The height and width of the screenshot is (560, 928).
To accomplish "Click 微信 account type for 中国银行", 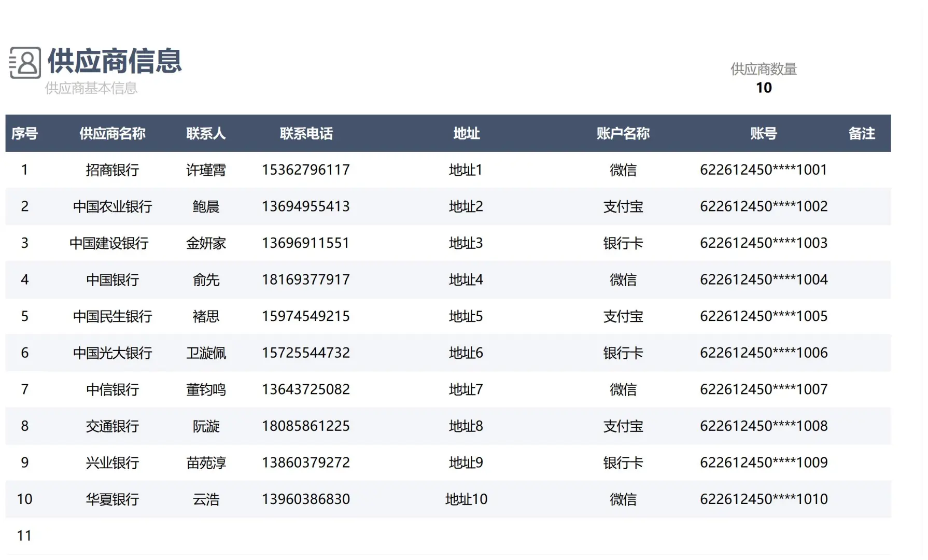I will point(623,279).
